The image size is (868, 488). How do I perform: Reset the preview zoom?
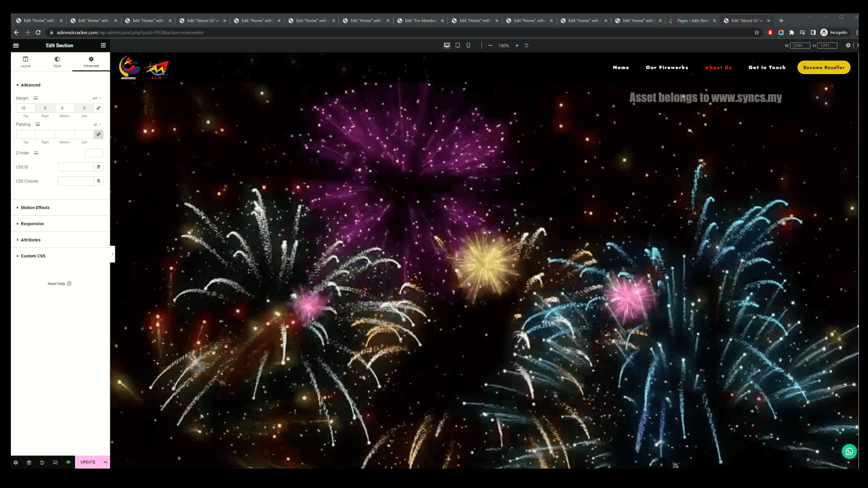[526, 46]
